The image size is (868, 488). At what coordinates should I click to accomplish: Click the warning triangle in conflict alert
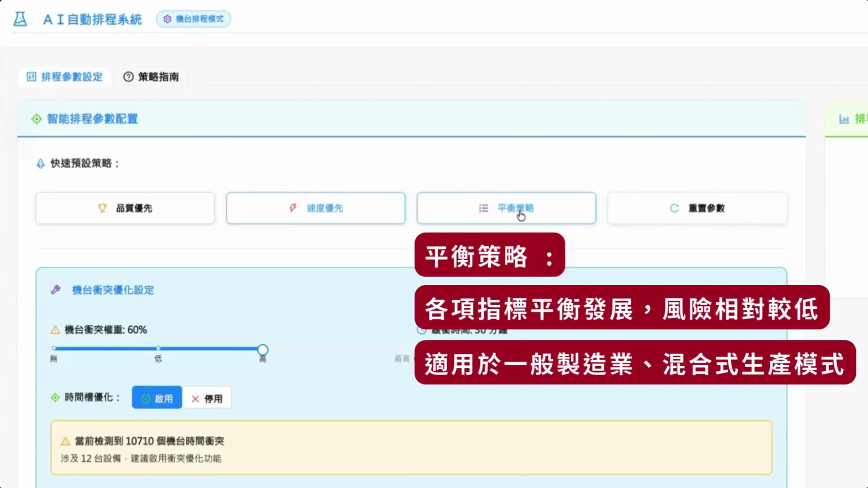point(65,441)
